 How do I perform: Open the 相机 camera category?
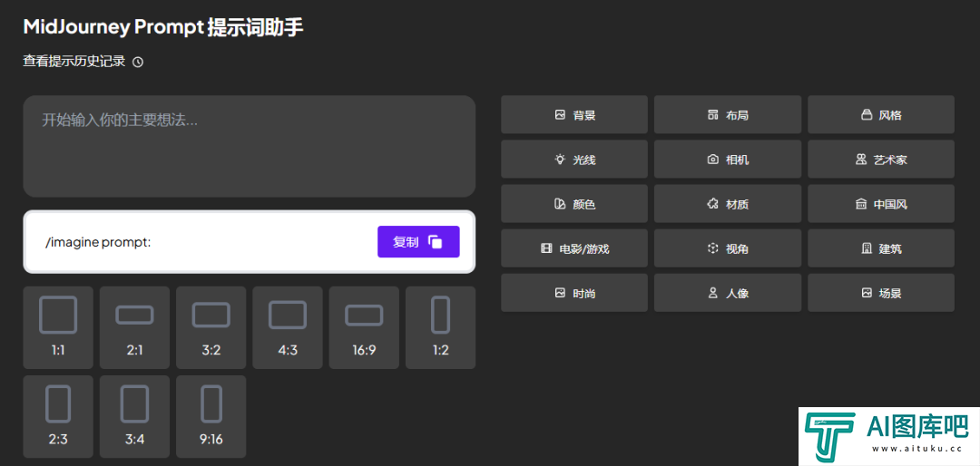click(728, 160)
